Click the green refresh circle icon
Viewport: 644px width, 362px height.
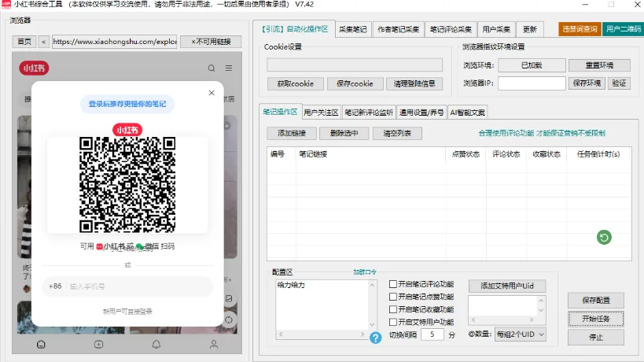pyautogui.click(x=604, y=237)
